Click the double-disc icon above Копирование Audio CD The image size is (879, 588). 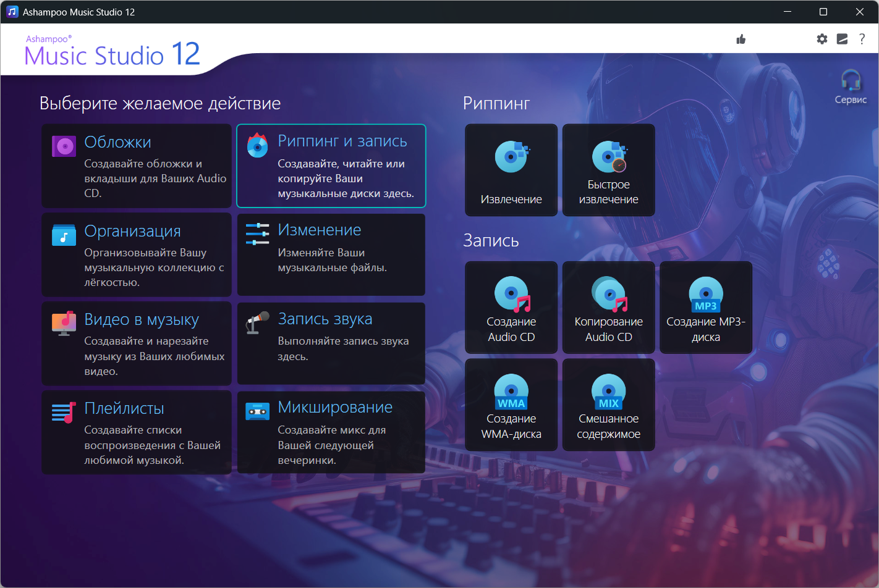[609, 294]
